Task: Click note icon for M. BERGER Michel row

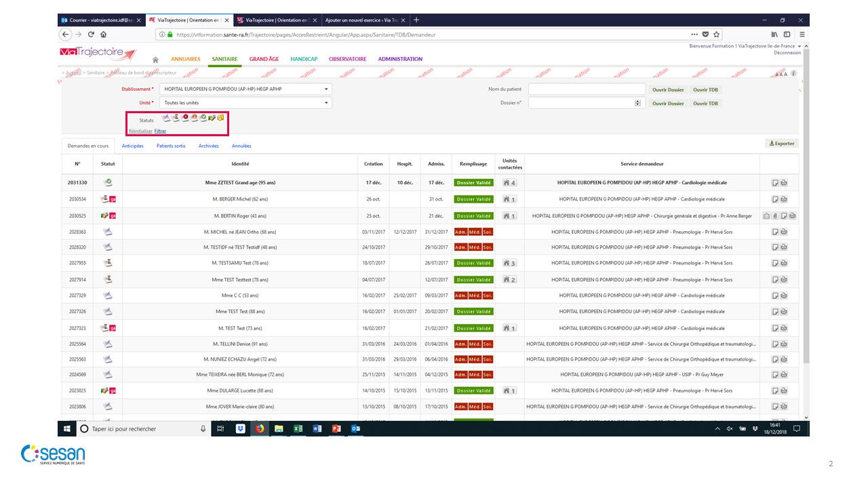Action: click(x=774, y=199)
